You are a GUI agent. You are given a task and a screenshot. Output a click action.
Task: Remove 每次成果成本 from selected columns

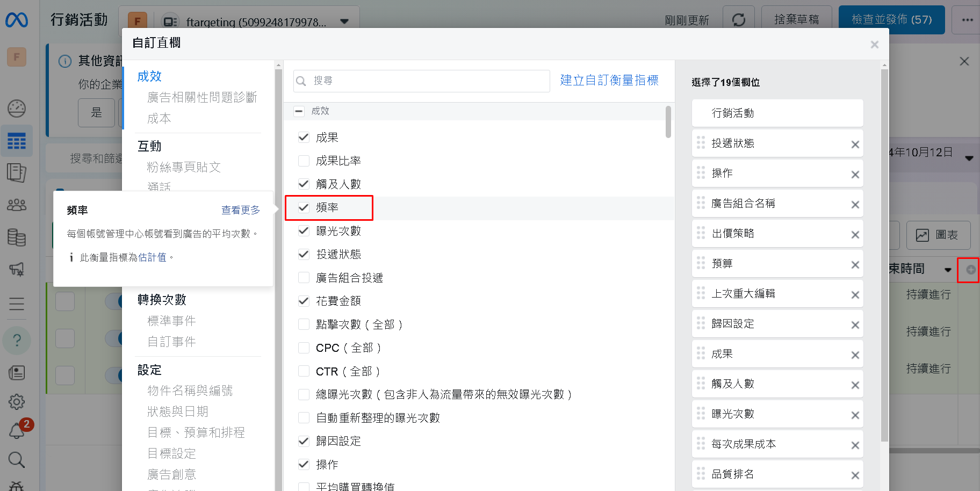pos(855,445)
